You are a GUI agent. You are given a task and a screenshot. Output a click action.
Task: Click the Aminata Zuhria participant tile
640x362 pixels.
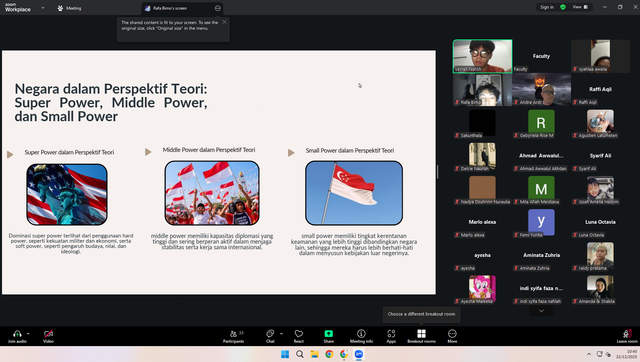(x=541, y=255)
